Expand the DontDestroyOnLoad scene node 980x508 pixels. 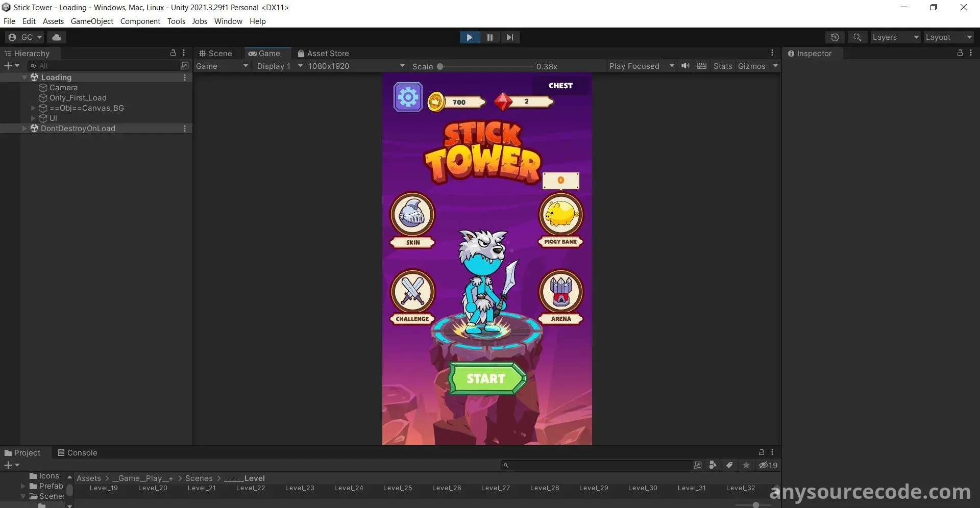point(24,129)
